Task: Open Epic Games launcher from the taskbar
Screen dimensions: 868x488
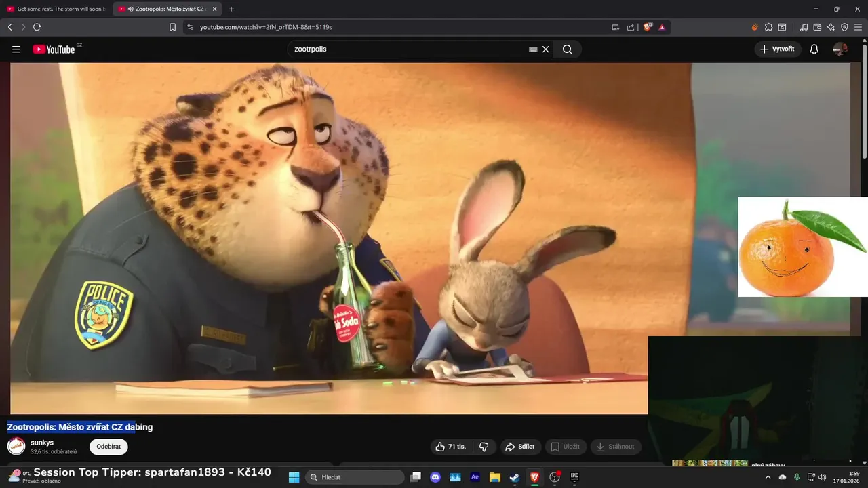Action: pos(574,477)
